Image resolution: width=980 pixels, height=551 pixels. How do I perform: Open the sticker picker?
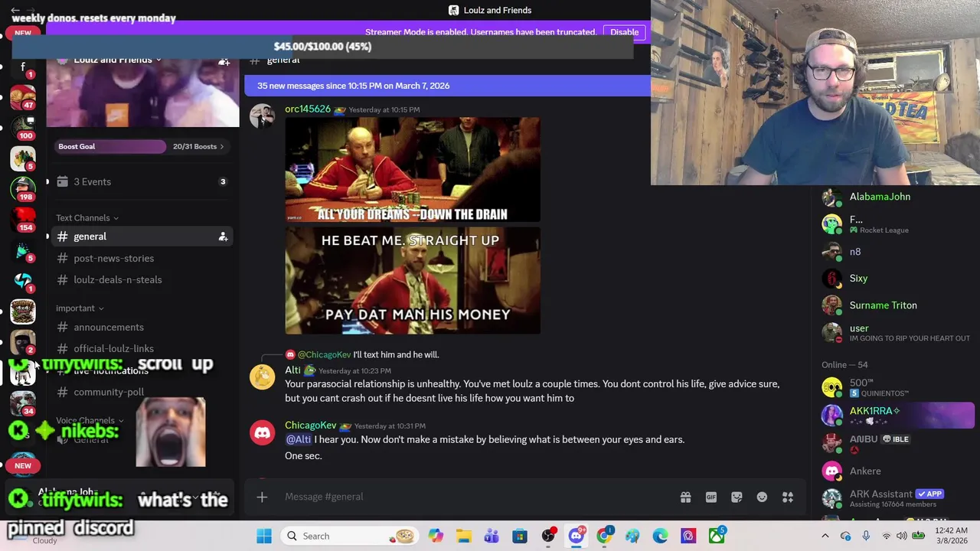(x=737, y=497)
